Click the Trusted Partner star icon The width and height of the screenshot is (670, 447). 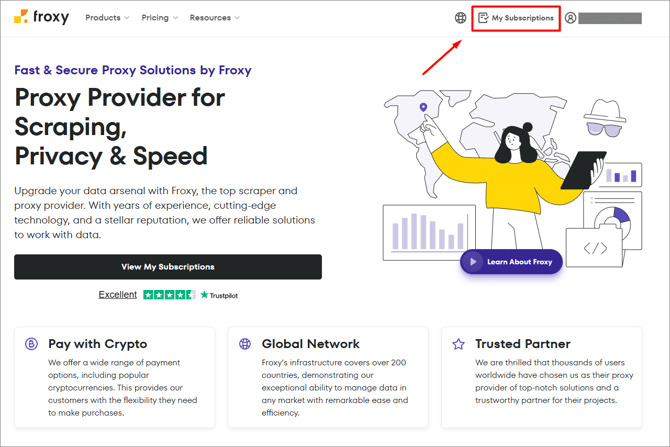(458, 344)
